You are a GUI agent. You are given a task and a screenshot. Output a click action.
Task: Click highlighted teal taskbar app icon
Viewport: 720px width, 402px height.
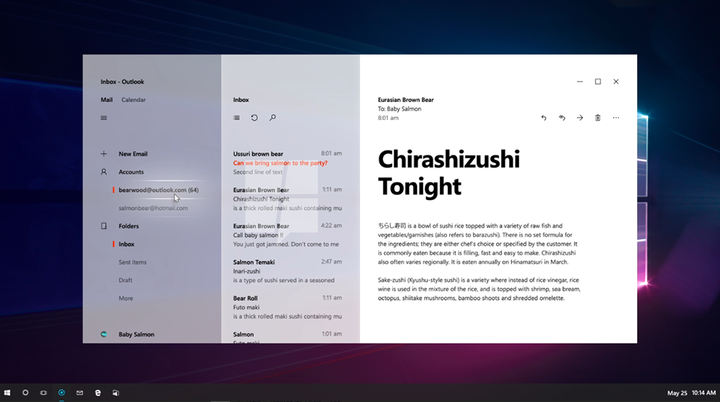tap(62, 393)
